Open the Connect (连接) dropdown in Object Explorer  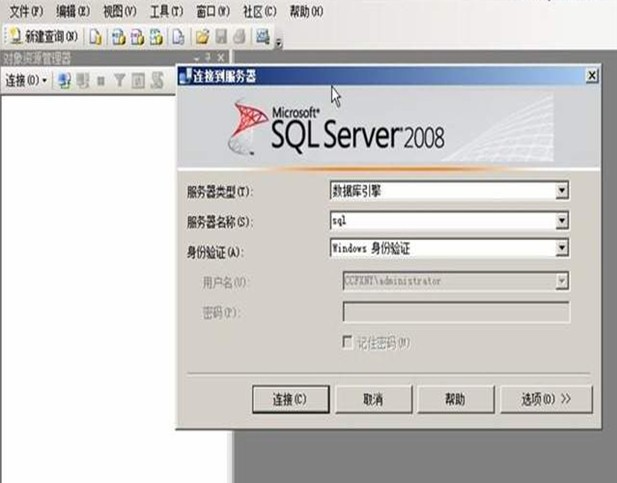(x=26, y=81)
